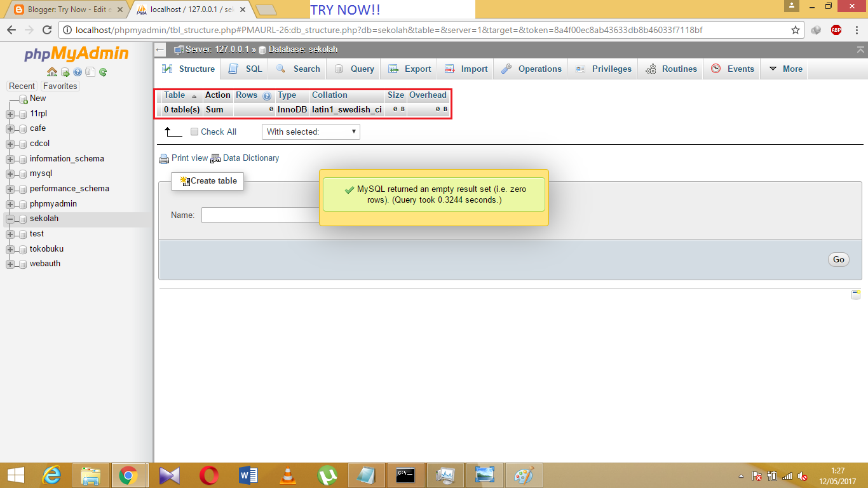Open the phpMyAdmin home icon
The image size is (868, 488).
[52, 72]
